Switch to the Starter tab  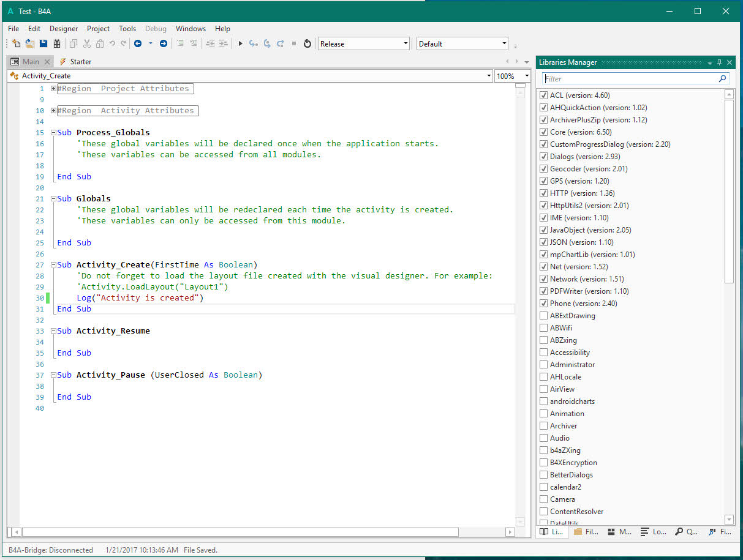tap(75, 62)
